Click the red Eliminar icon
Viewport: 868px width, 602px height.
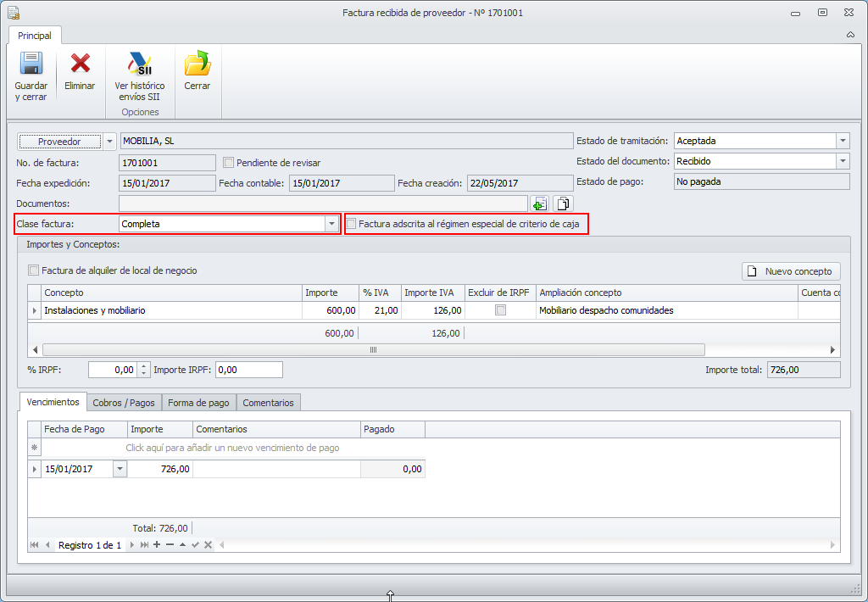(x=80, y=64)
